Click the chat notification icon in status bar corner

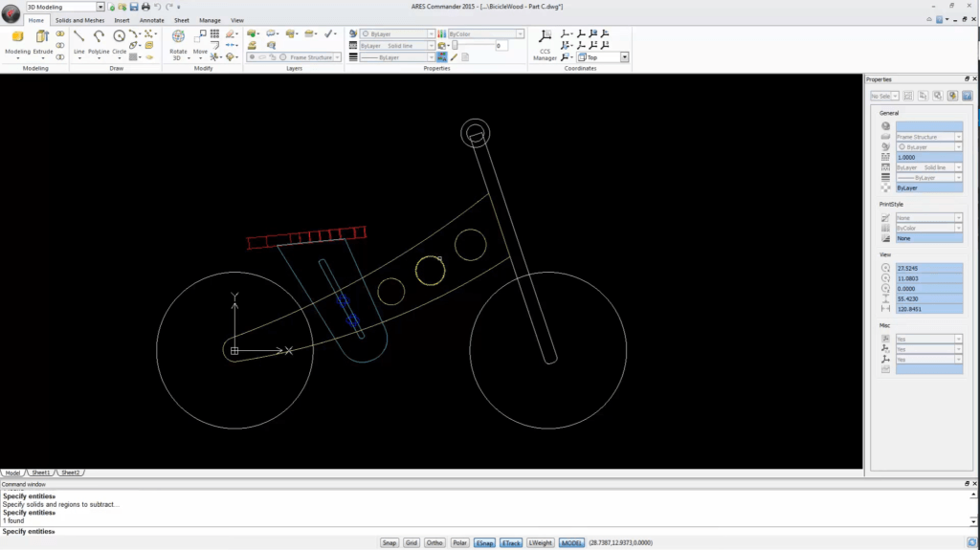[972, 543]
